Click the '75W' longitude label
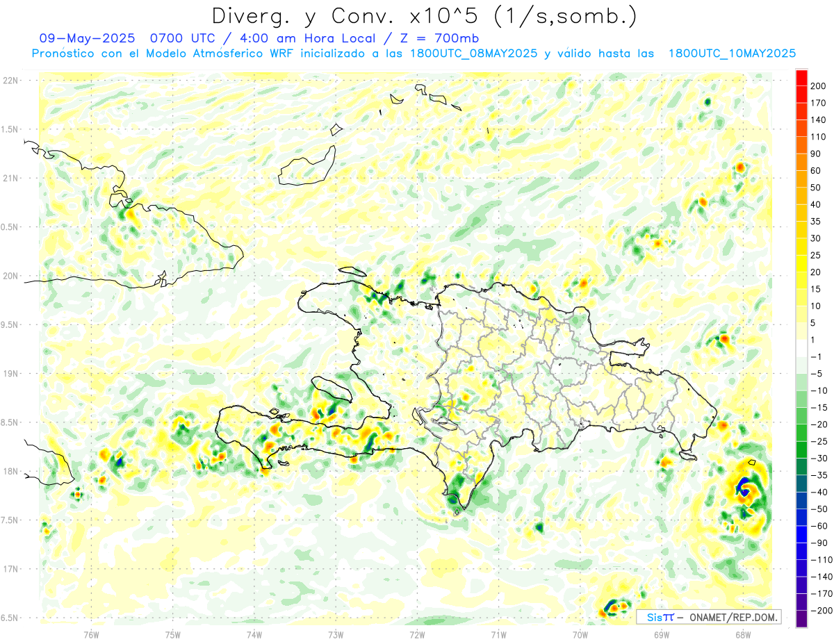834x644 pixels. pos(173,635)
